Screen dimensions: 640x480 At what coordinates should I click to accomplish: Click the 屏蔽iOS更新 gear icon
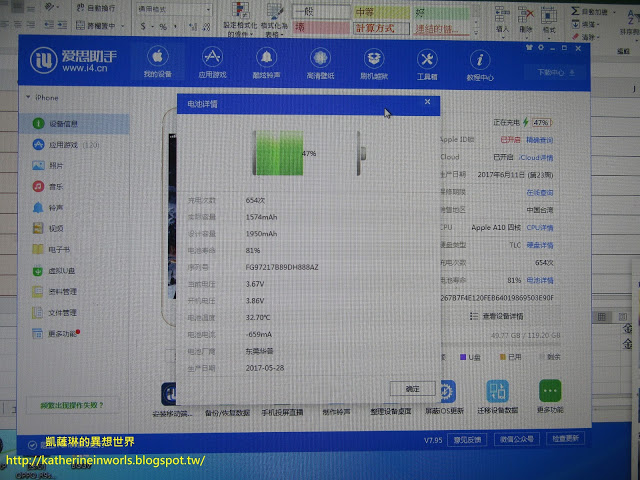click(x=443, y=391)
